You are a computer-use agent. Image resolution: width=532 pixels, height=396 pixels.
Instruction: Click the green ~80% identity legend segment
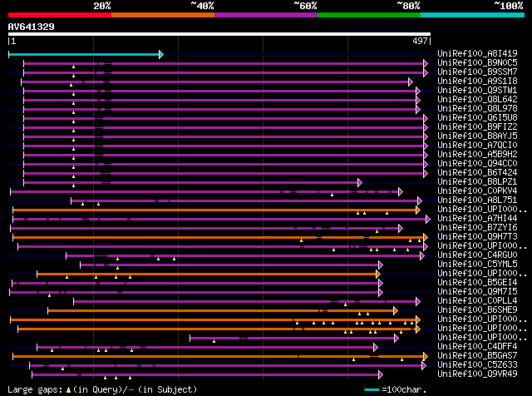coord(369,15)
